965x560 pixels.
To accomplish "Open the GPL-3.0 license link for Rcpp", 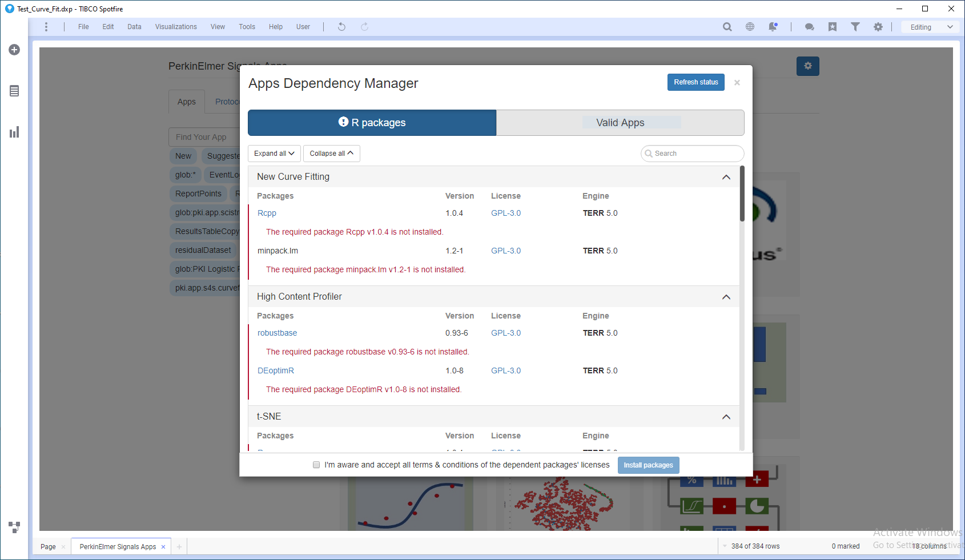I will click(506, 213).
